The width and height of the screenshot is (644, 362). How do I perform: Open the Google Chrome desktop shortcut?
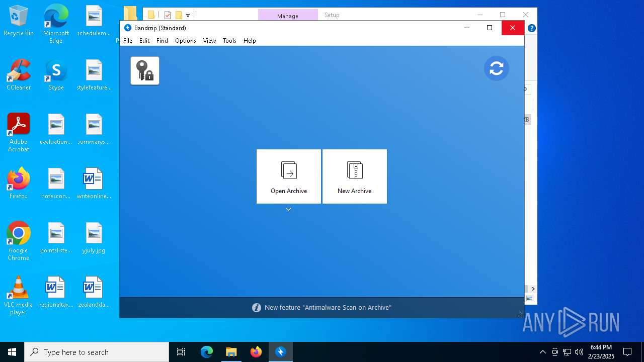point(19,241)
